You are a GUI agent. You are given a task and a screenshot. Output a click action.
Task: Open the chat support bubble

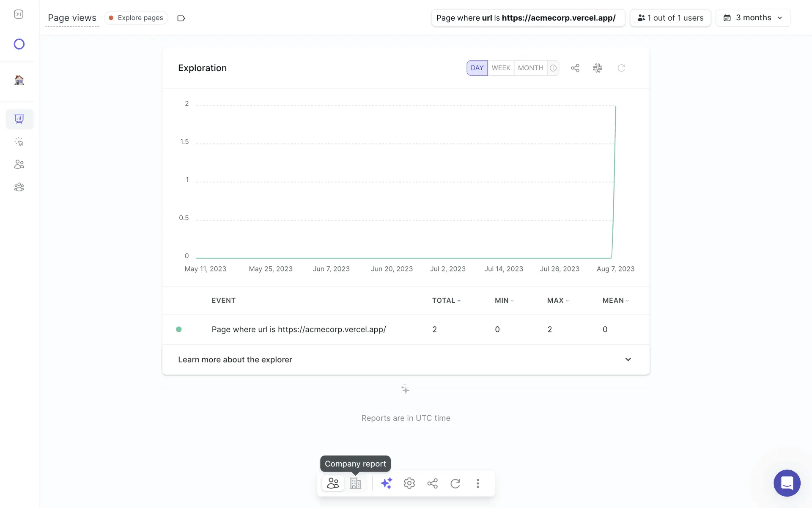point(787,483)
